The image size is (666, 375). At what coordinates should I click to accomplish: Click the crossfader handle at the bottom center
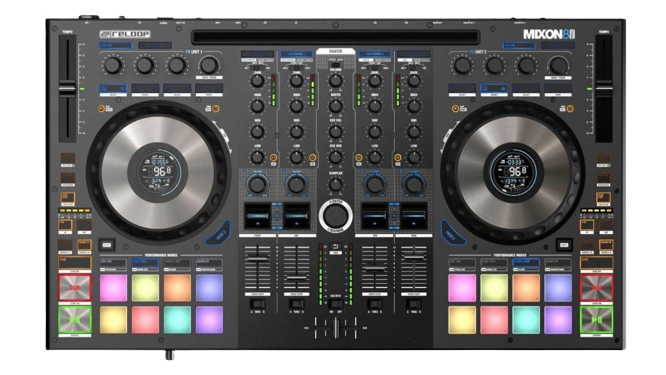(x=336, y=328)
